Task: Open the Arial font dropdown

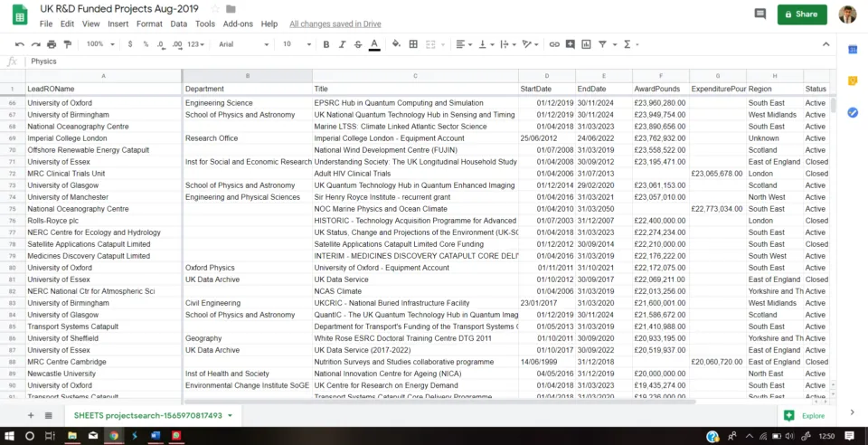Action: pos(243,44)
